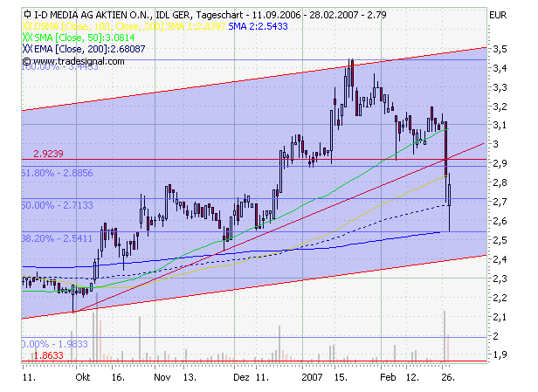Select the 50.00% - 2.7133 Fibonacci level label

(x=59, y=205)
